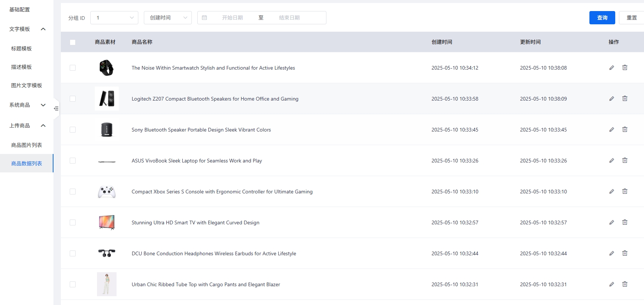
Task: Open the 分组 ID dropdown
Action: 114,18
